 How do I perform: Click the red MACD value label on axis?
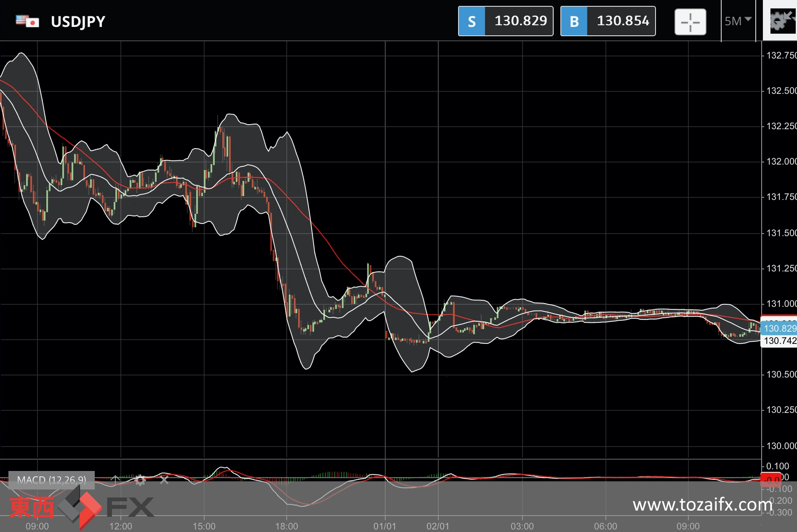click(x=771, y=480)
